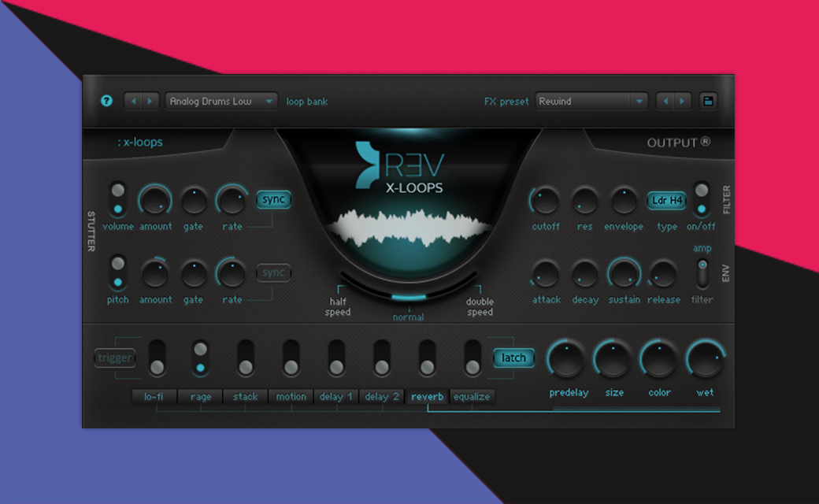Viewport: 819px width, 504px height.
Task: Toggle the stutter pitch switch
Action: point(117,272)
